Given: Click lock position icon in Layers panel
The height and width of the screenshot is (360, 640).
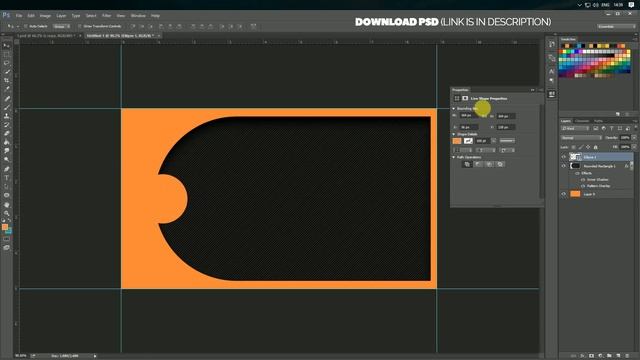Looking at the screenshot, I should click(588, 147).
